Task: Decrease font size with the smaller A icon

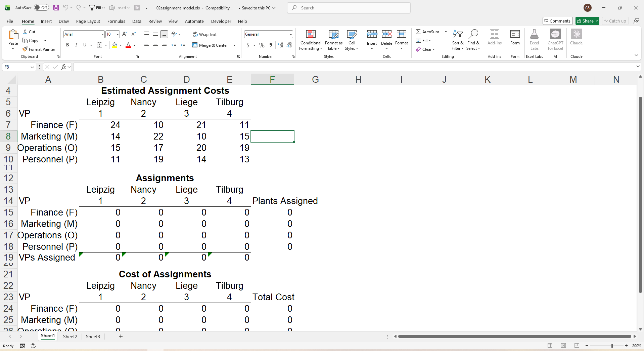Action: [133, 34]
